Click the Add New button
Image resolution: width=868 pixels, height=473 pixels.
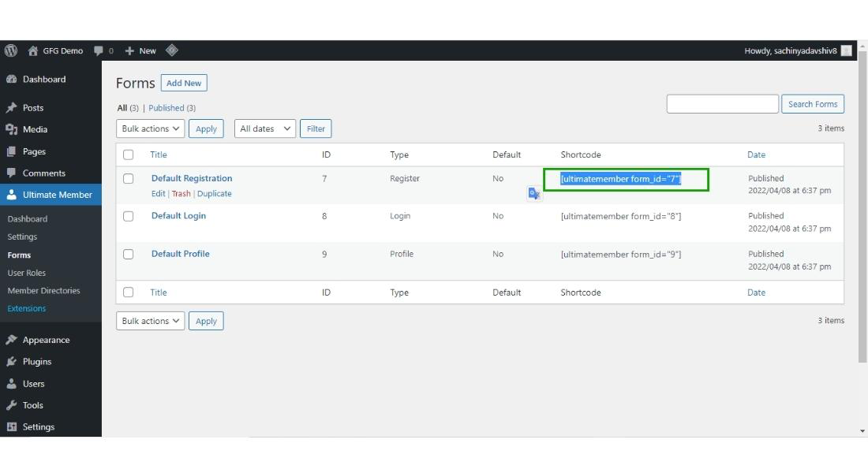click(184, 83)
